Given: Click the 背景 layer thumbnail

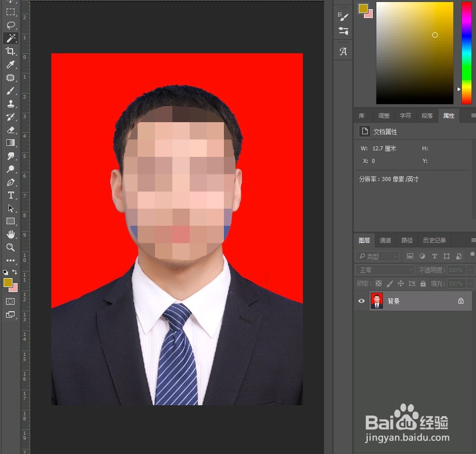Looking at the screenshot, I should [377, 301].
